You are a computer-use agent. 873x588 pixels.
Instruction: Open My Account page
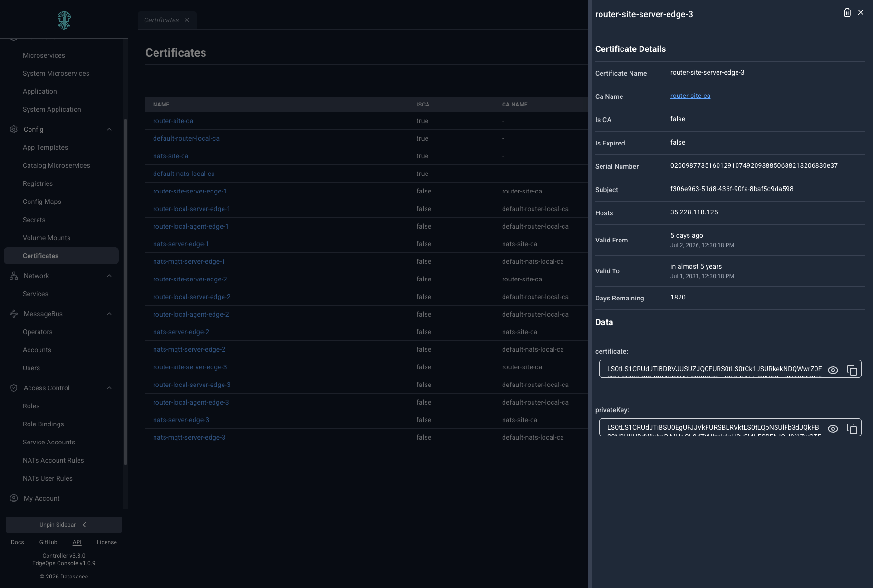point(42,498)
